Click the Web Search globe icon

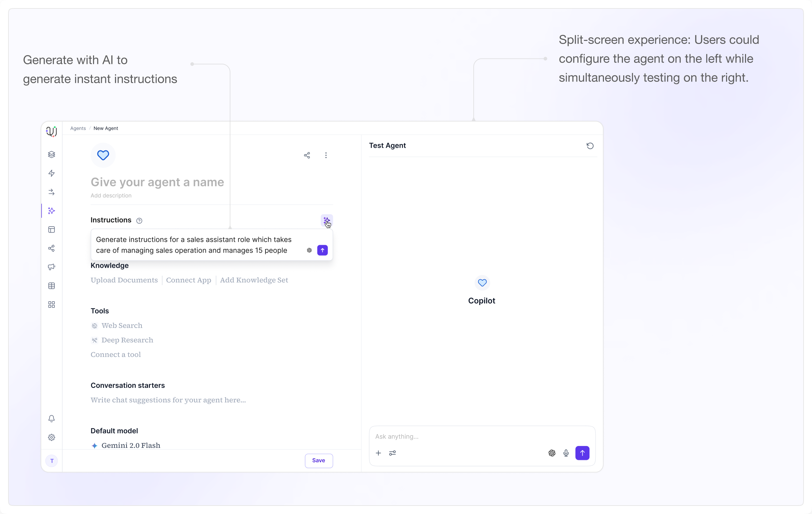pos(94,326)
